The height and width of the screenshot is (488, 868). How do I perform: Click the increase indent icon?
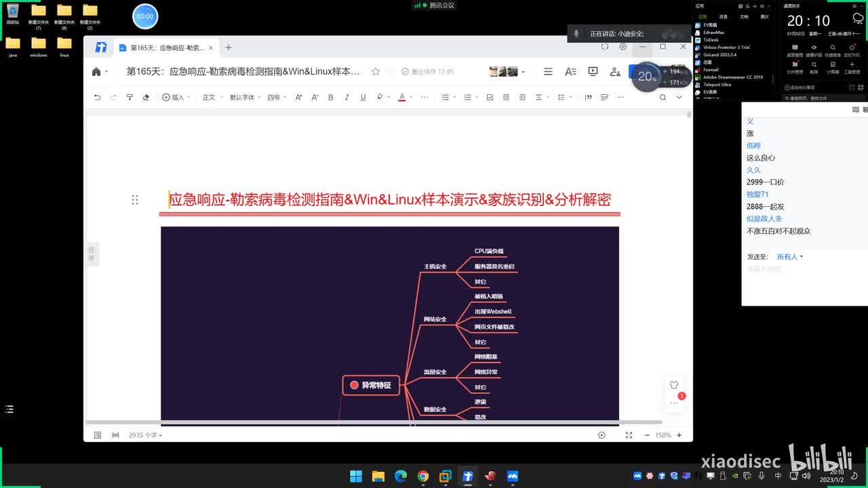[522, 98]
